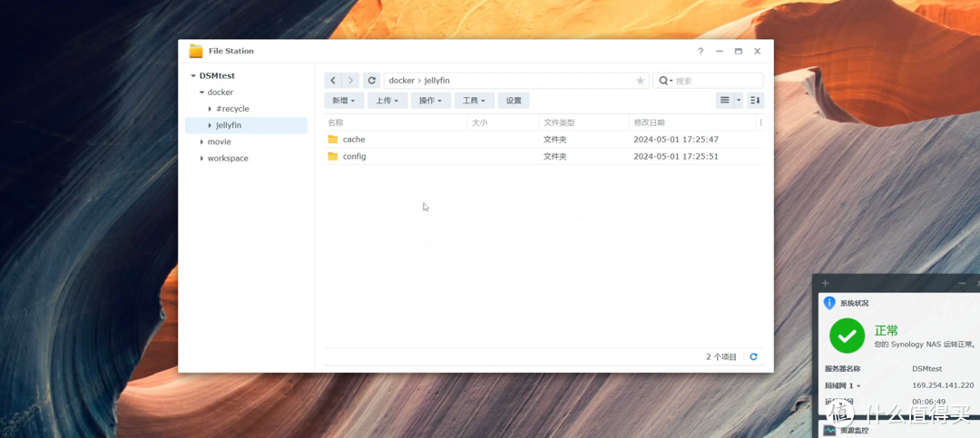980x438 pixels.
Task: Click the sort order icon
Action: (x=755, y=101)
